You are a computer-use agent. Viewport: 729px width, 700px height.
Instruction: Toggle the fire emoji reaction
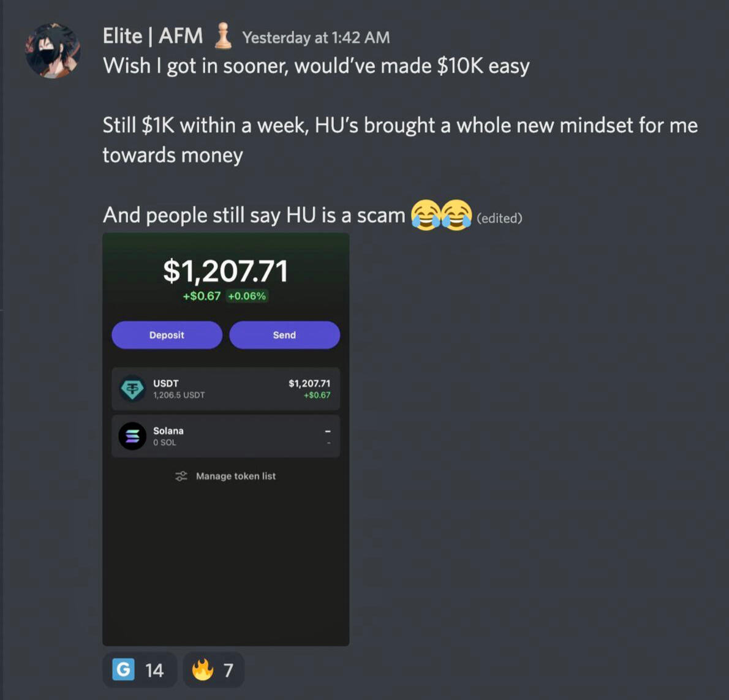[x=213, y=670]
